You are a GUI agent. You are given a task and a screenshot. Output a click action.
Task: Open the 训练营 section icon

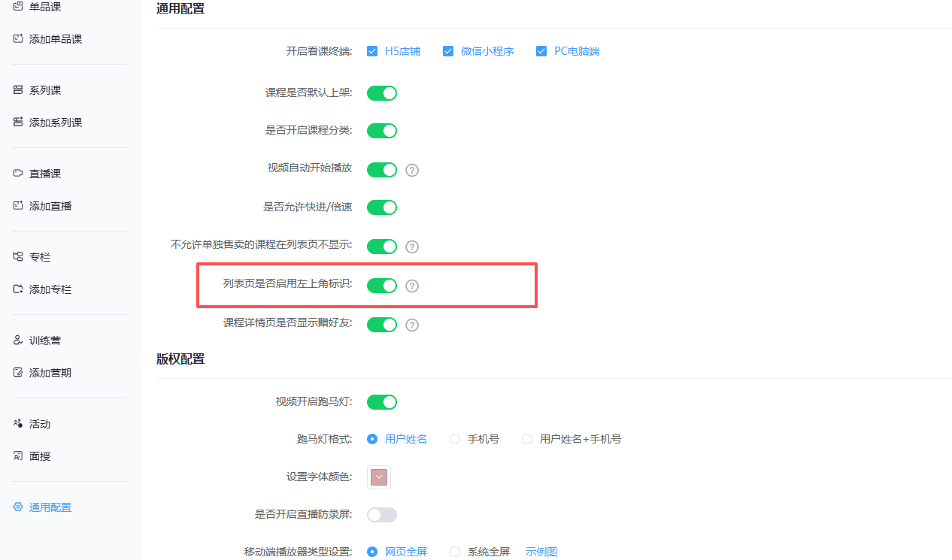click(x=17, y=339)
